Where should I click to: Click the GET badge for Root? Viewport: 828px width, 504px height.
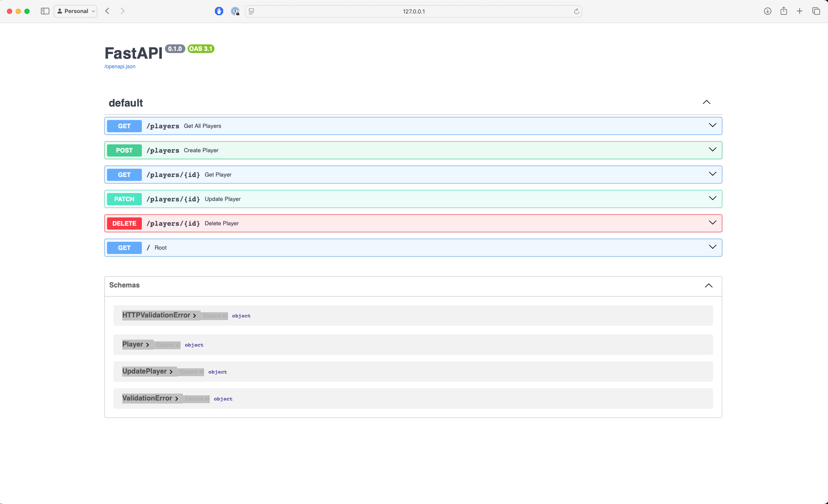124,248
